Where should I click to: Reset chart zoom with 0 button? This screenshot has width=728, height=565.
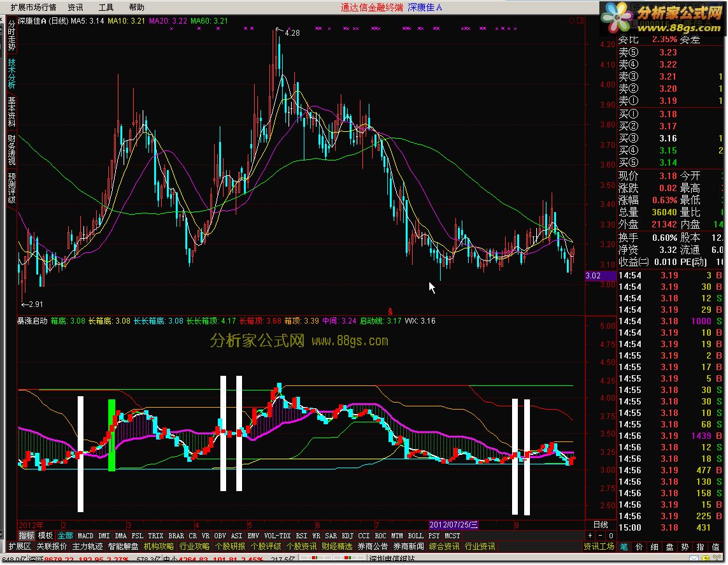pos(611,536)
